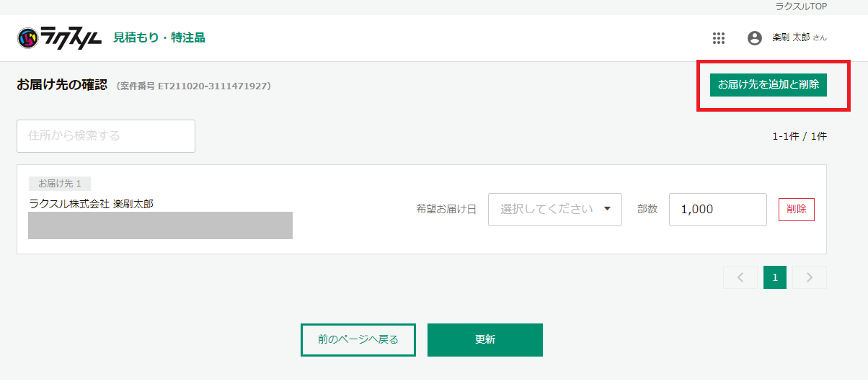Open the 希望お届け日 date dropdown
Screen dimensions: 868x389
click(x=555, y=210)
